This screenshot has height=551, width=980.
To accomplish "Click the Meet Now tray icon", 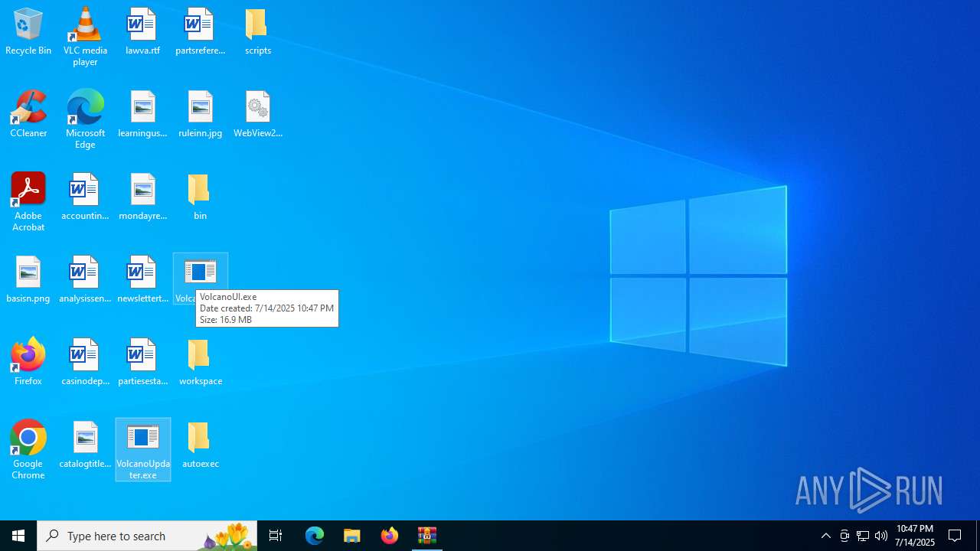I will [844, 536].
